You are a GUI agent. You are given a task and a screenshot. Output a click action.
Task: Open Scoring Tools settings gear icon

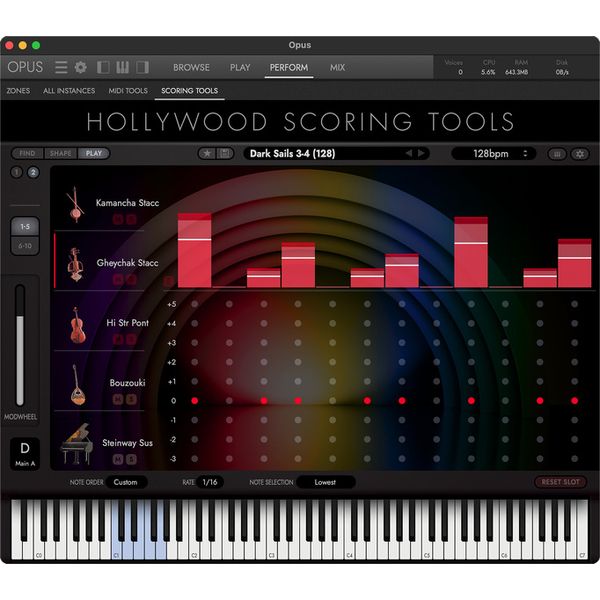click(x=580, y=154)
